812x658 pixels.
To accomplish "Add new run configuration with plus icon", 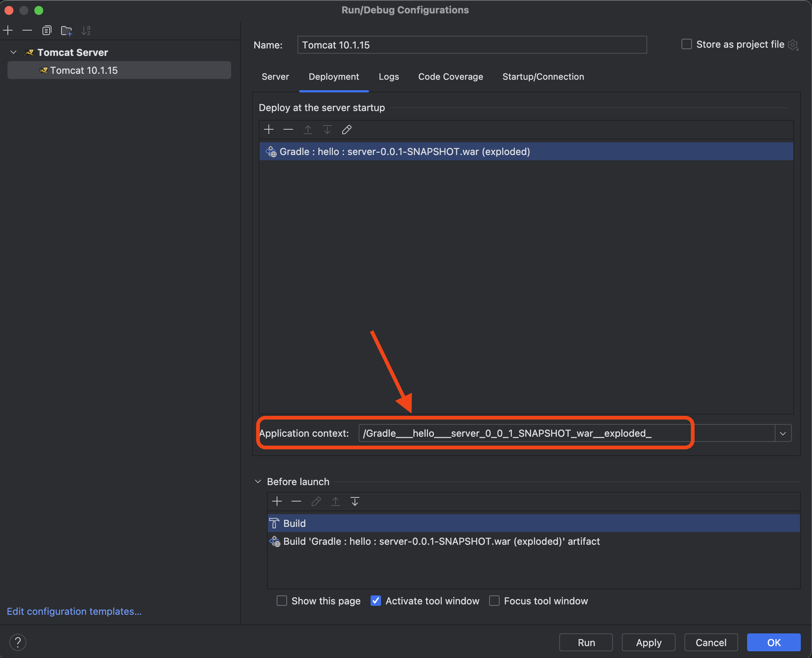I will [8, 30].
